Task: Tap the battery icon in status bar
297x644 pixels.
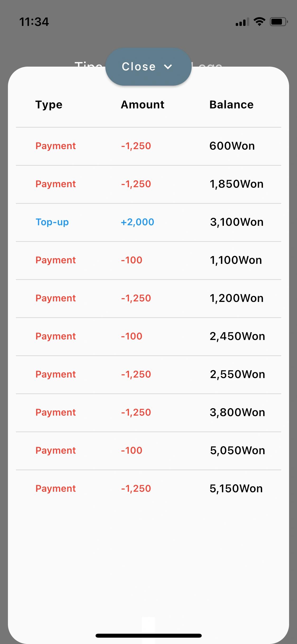Action: [279, 22]
